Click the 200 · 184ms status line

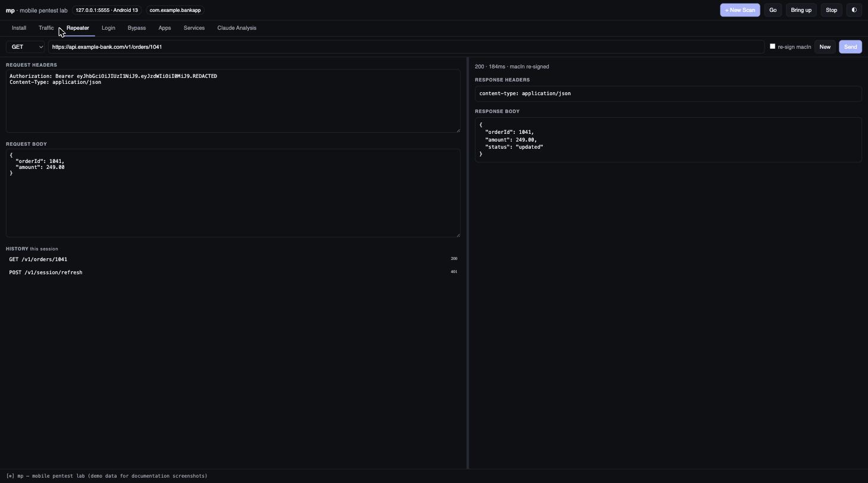pos(512,67)
